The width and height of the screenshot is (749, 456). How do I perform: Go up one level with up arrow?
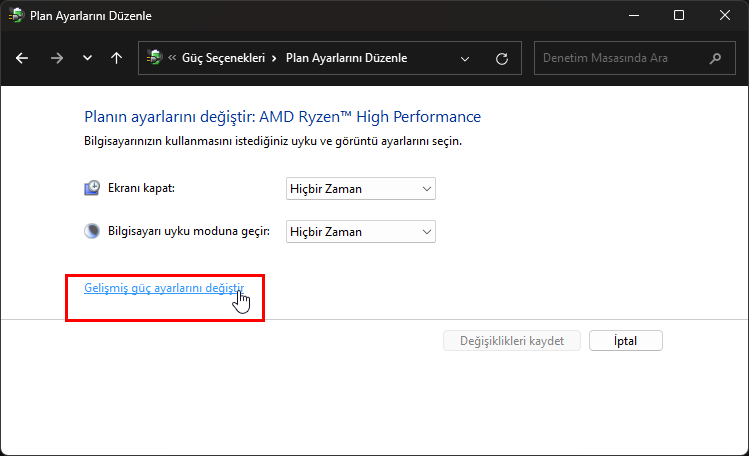point(116,58)
